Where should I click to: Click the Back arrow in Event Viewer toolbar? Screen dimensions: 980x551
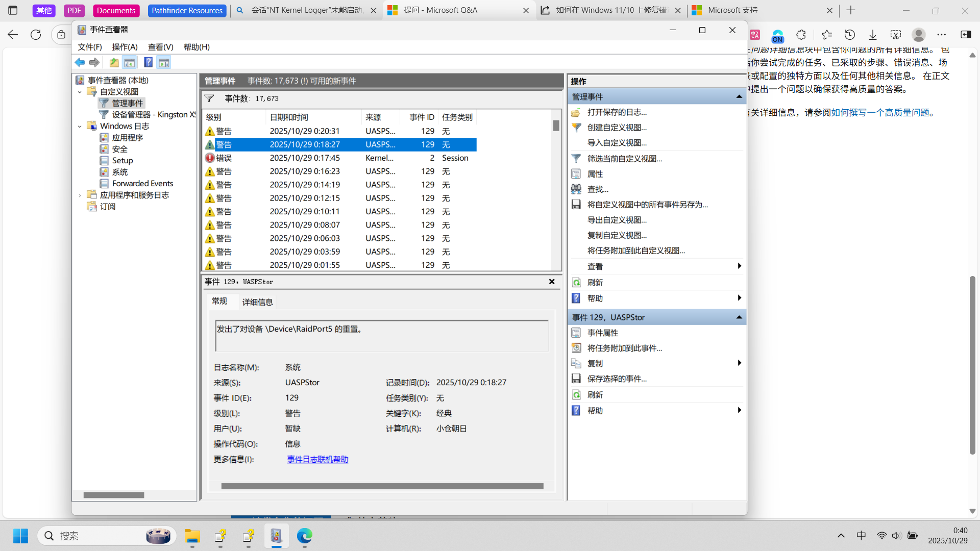tap(80, 62)
